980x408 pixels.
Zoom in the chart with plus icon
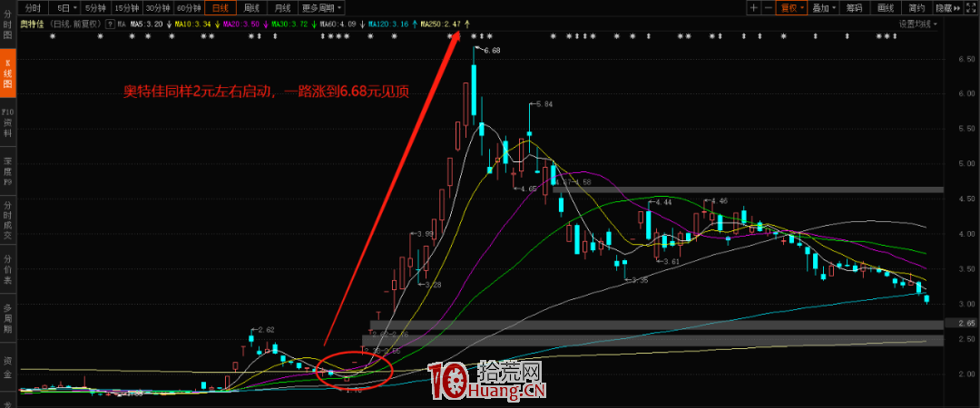click(x=754, y=8)
